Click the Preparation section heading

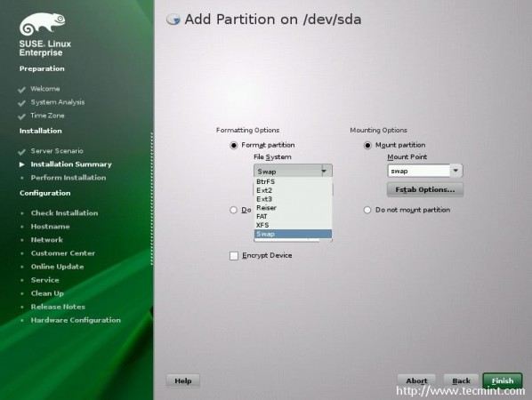42,68
